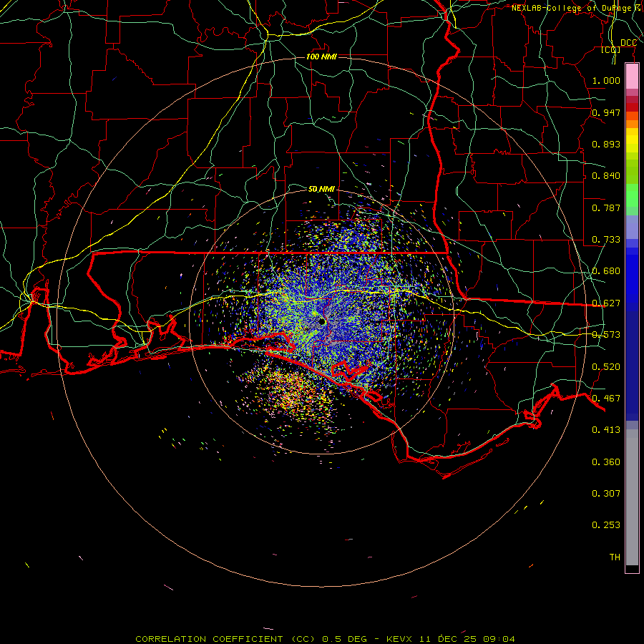Image resolution: width=644 pixels, height=644 pixels.
Task: Click the gray color bar segment
Action: pos(632,497)
